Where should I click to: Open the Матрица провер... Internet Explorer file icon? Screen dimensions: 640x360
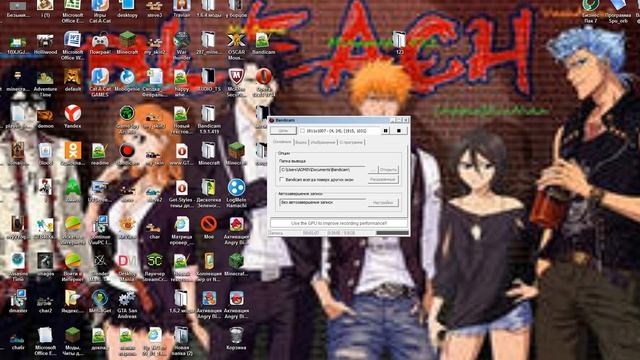point(182,230)
